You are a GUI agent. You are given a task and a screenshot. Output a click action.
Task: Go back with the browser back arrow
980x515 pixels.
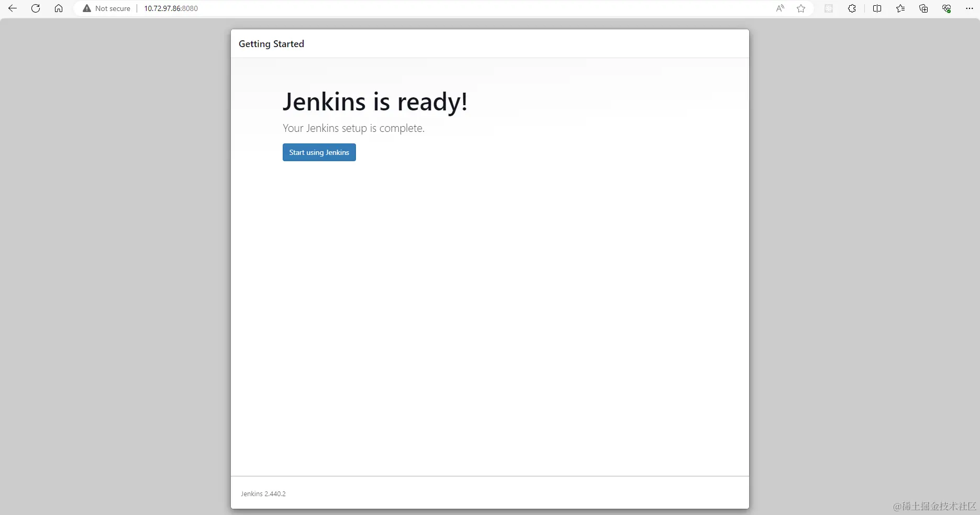click(x=13, y=8)
